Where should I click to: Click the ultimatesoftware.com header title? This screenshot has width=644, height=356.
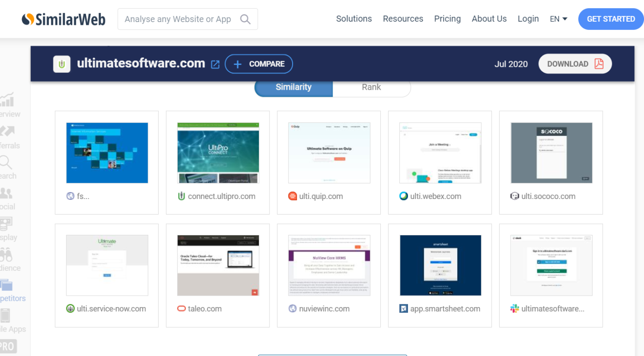(x=141, y=63)
